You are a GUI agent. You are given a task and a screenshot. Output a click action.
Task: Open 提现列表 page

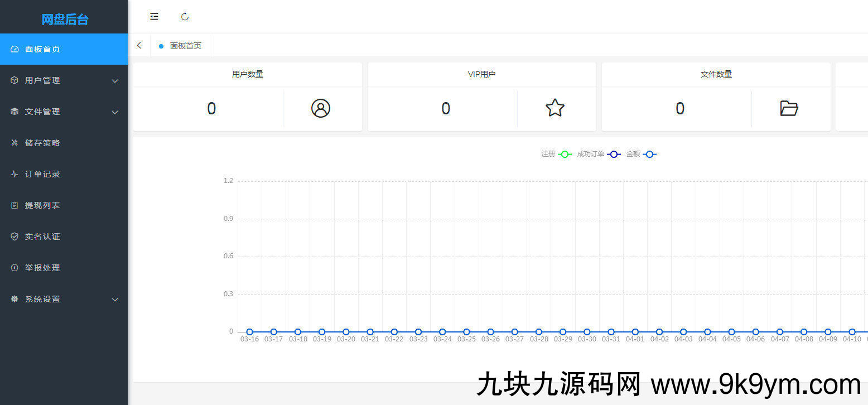pyautogui.click(x=42, y=205)
